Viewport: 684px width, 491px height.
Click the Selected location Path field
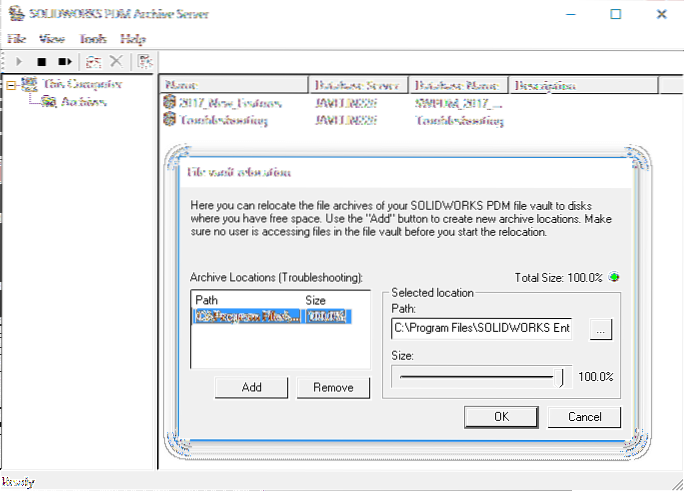[x=482, y=328]
